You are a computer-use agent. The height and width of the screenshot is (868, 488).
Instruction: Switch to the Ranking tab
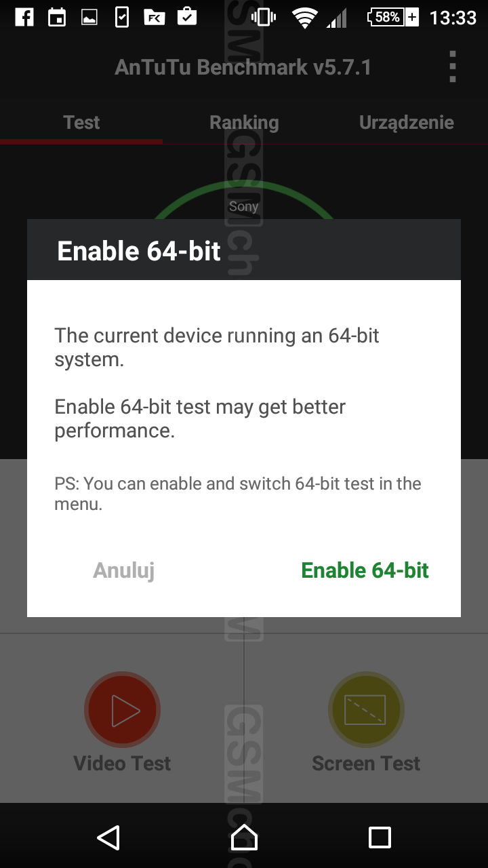pos(244,122)
